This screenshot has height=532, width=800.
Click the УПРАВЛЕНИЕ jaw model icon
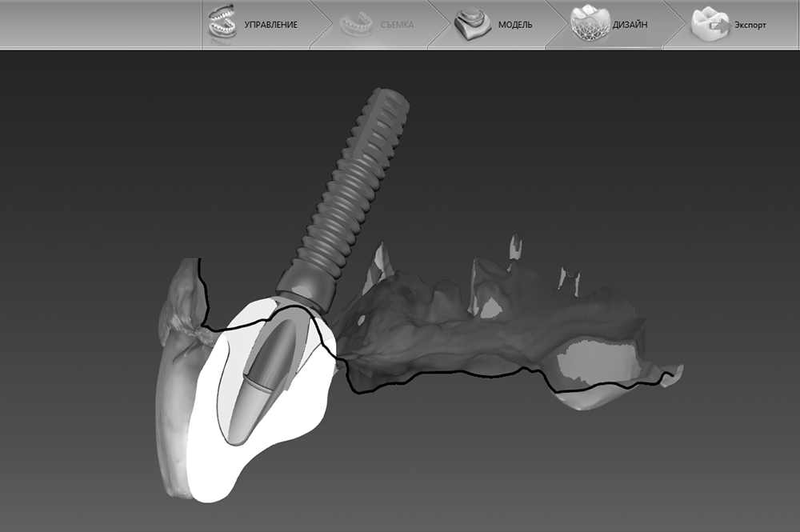coord(222,24)
